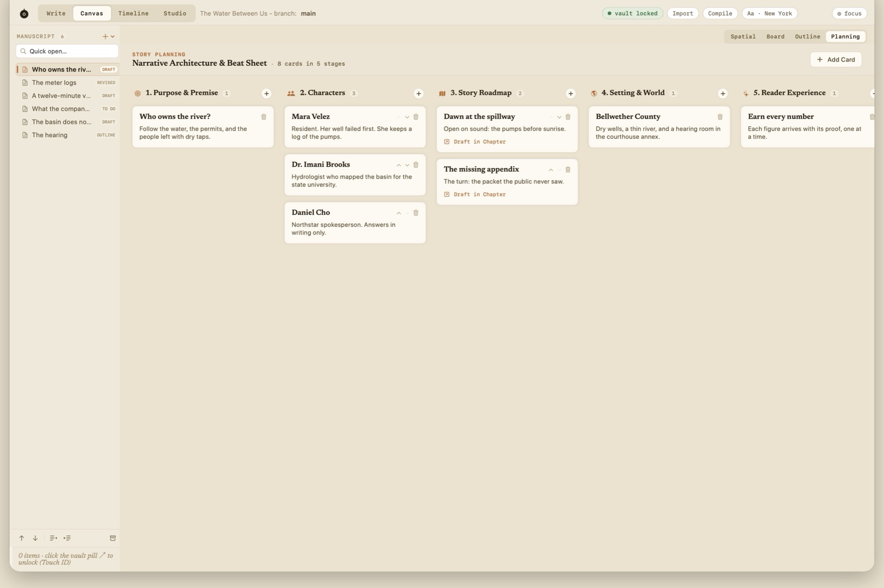Open The hearing manuscript item
This screenshot has width=884, height=588.
pyautogui.click(x=67, y=135)
